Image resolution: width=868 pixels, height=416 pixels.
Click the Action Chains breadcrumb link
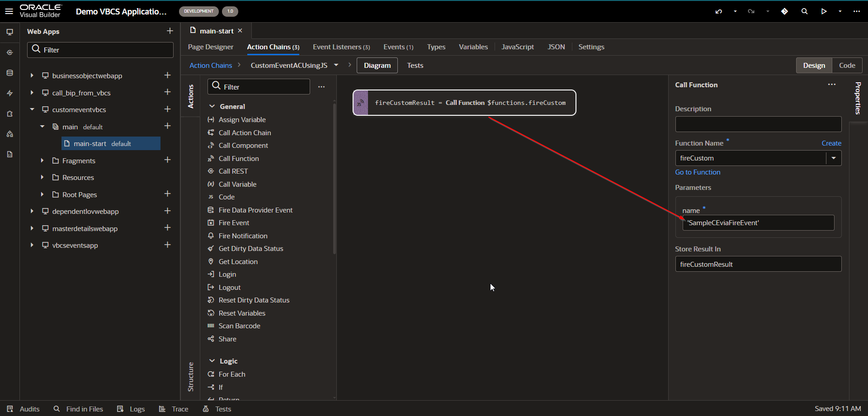pyautogui.click(x=211, y=66)
